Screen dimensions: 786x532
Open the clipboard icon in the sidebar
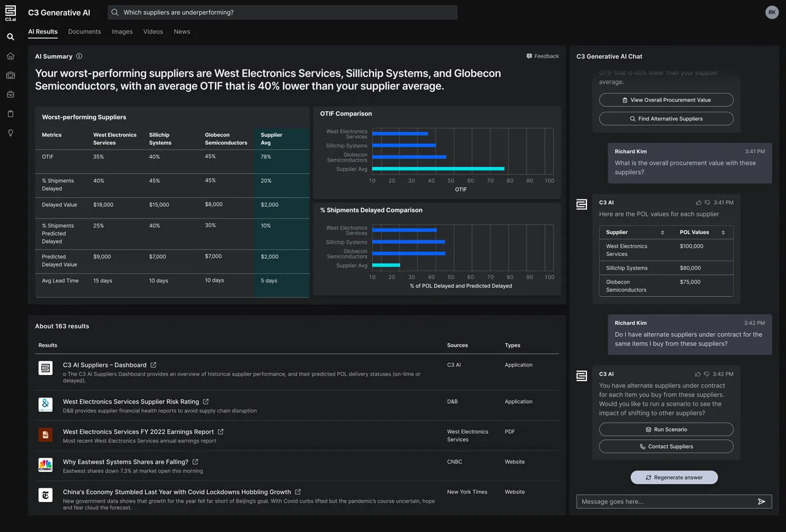(x=10, y=114)
